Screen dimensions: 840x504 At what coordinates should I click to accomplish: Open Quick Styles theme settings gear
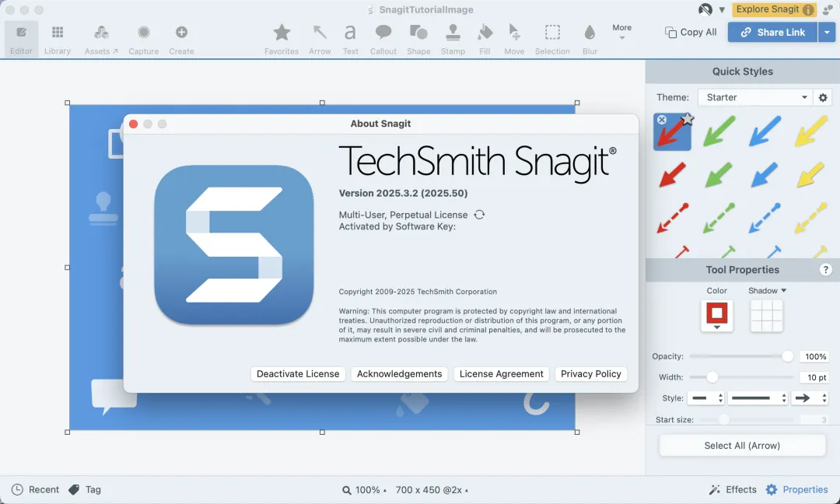click(x=824, y=98)
